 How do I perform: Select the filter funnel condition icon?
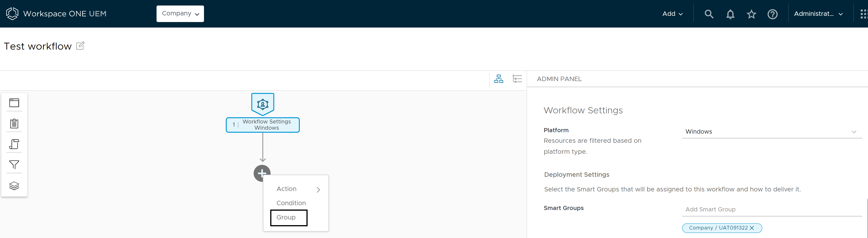click(14, 165)
